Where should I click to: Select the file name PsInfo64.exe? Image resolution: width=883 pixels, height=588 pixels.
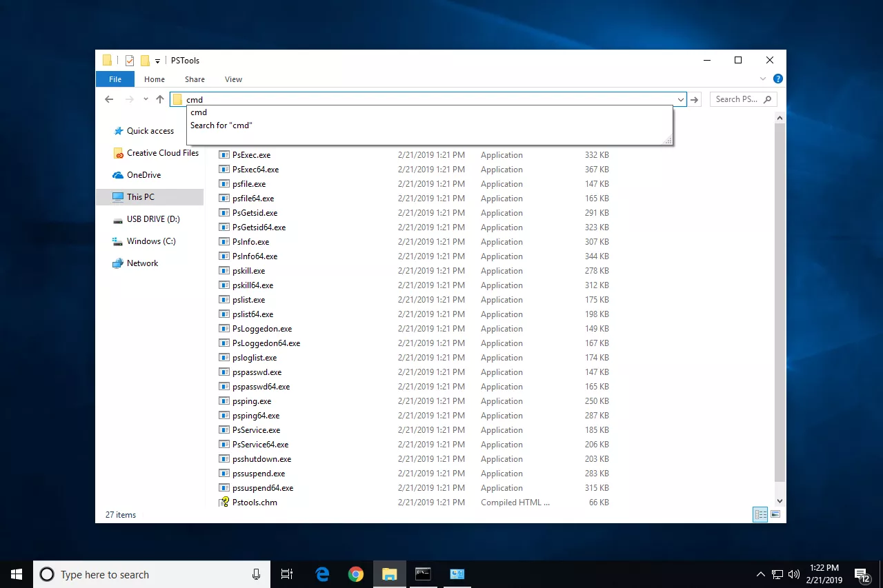[x=255, y=256]
